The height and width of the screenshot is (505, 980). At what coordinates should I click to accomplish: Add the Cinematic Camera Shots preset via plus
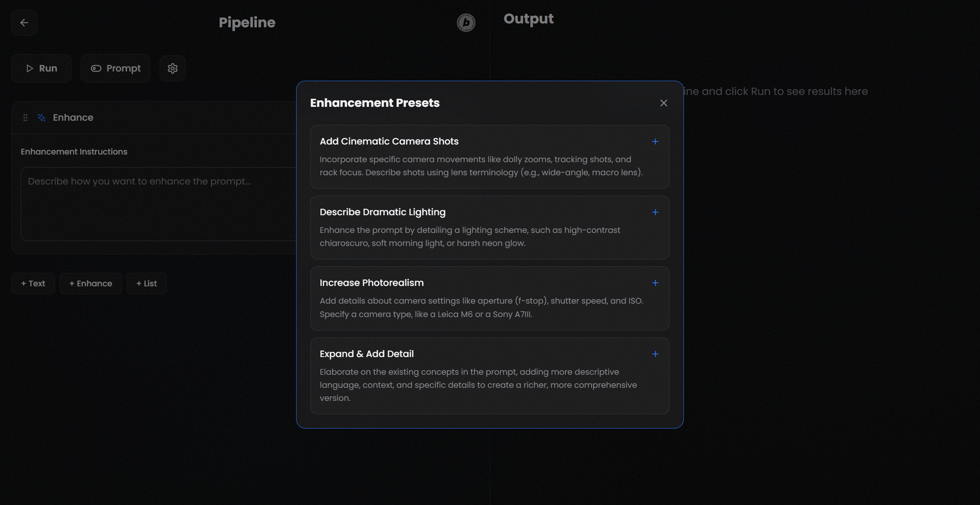tap(655, 141)
